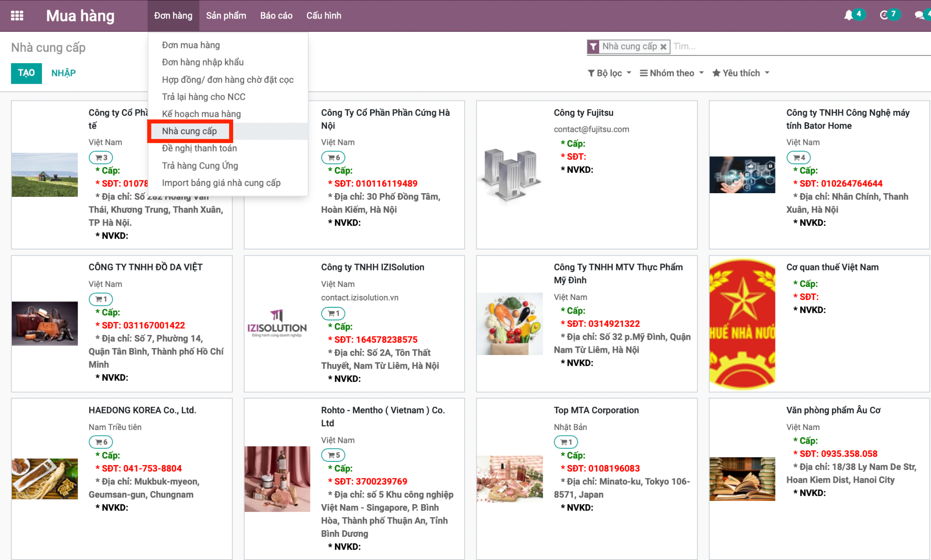This screenshot has width=931, height=560.
Task: Click the pink products image for Top MTA
Action: click(x=510, y=479)
